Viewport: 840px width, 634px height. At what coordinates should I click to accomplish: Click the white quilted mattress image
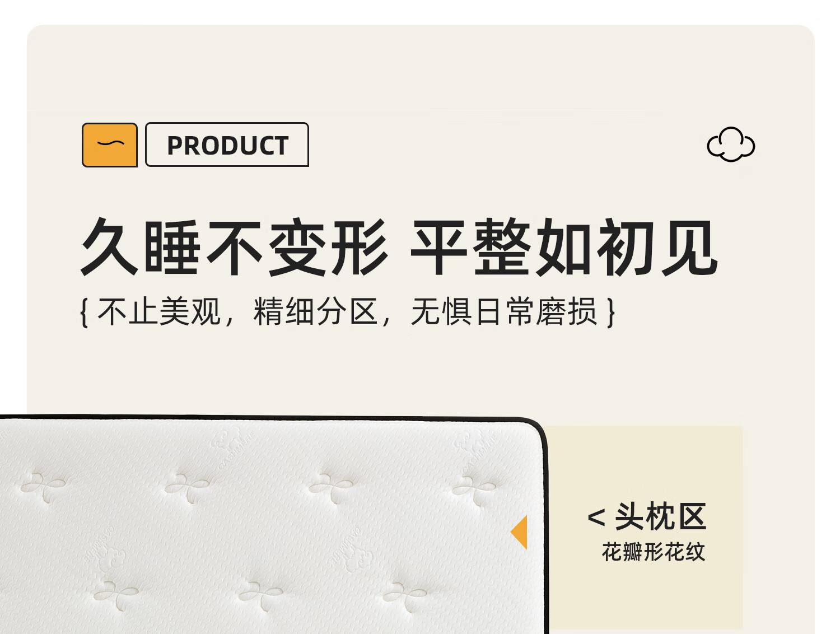pos(273,525)
